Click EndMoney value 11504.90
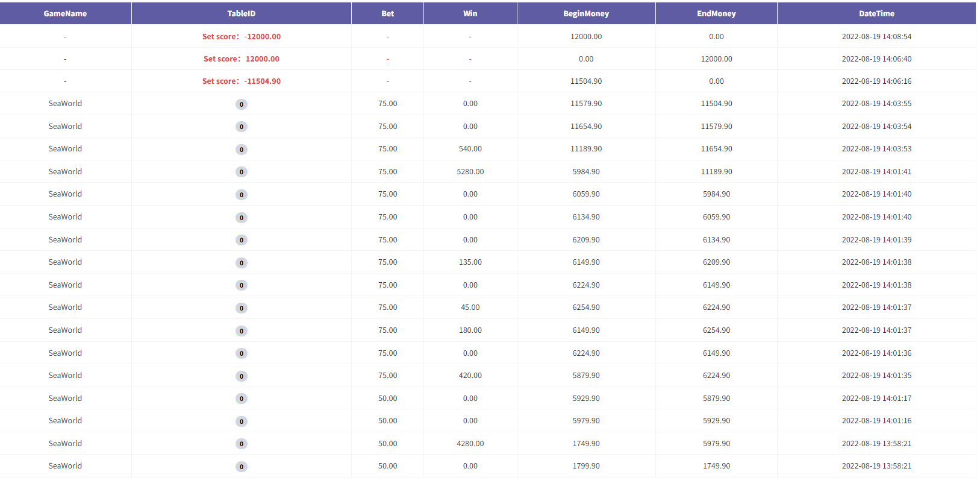Screen dimensions: 980x492 coord(716,103)
